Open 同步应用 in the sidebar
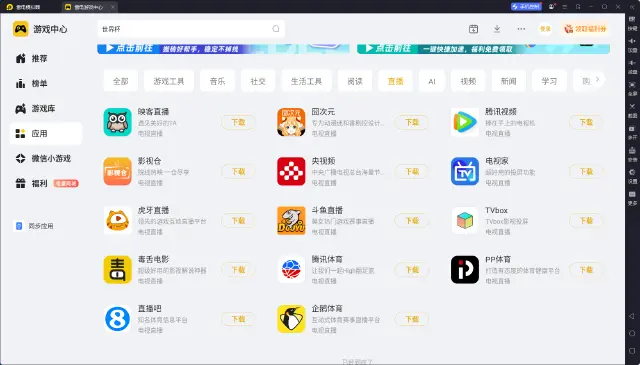Viewport: 640px width, 365px height. click(x=35, y=226)
